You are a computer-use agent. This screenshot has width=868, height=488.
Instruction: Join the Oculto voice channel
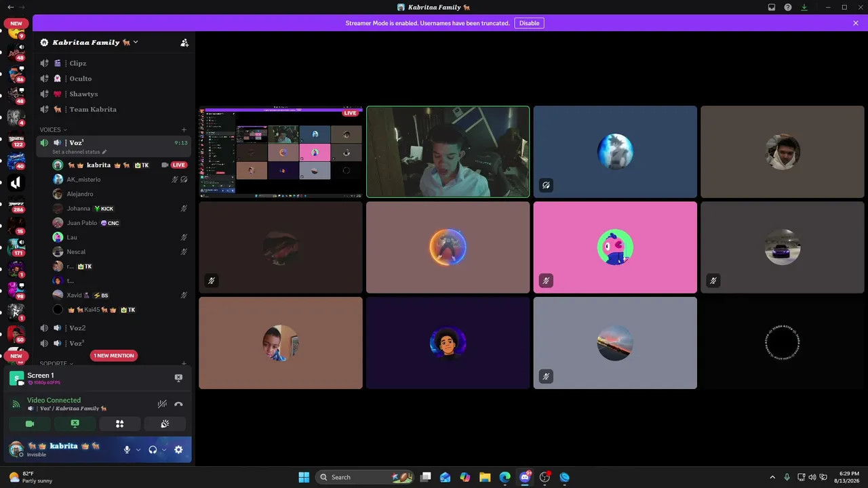pos(114,79)
